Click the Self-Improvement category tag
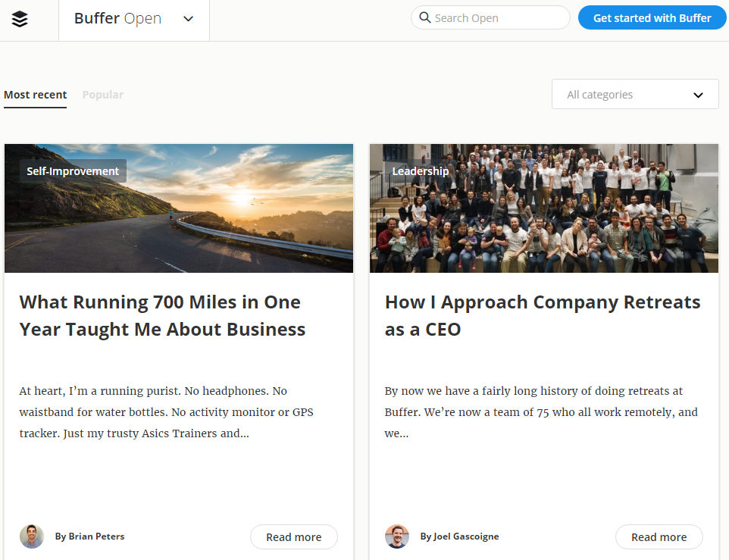729x560 pixels. point(73,171)
